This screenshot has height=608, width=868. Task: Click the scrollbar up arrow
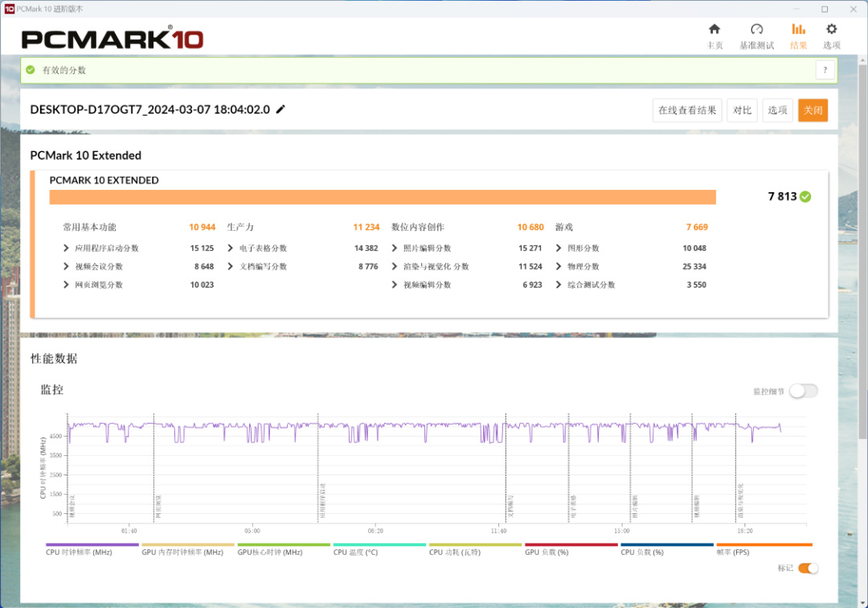click(x=862, y=60)
